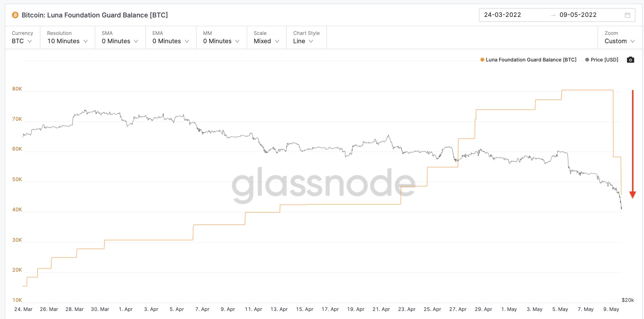Click the orange Bitcoin logo icon
644x319 pixels.
point(15,15)
